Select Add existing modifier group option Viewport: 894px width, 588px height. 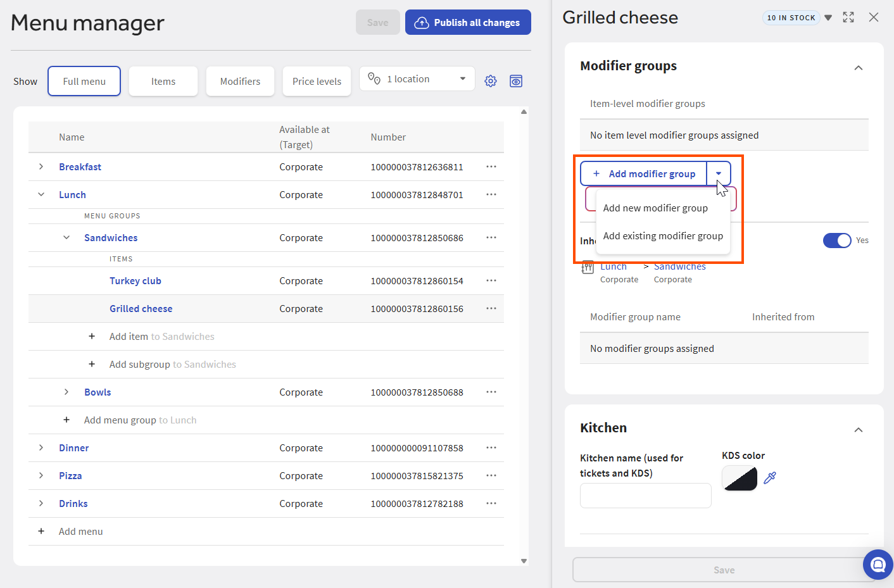663,236
